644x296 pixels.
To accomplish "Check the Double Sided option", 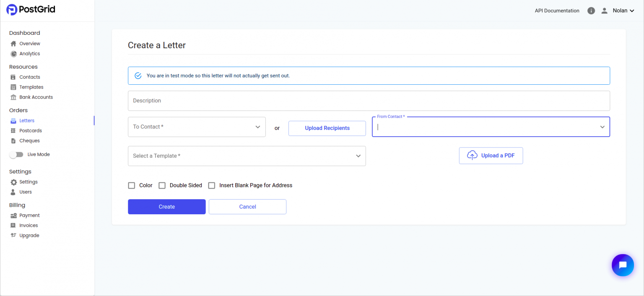I will (162, 185).
